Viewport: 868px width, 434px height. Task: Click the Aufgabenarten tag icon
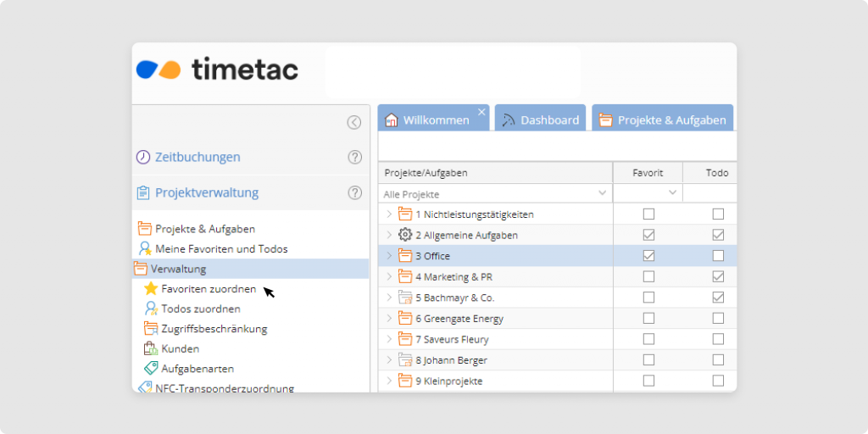[151, 369]
